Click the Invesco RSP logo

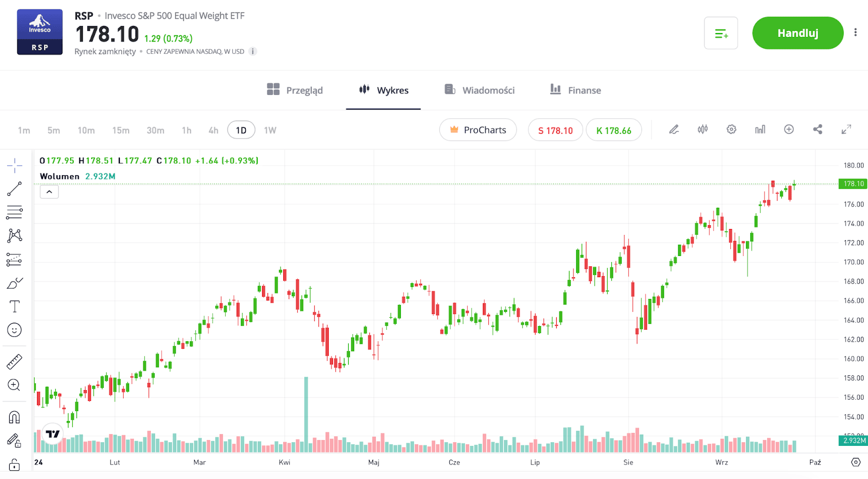click(x=40, y=32)
